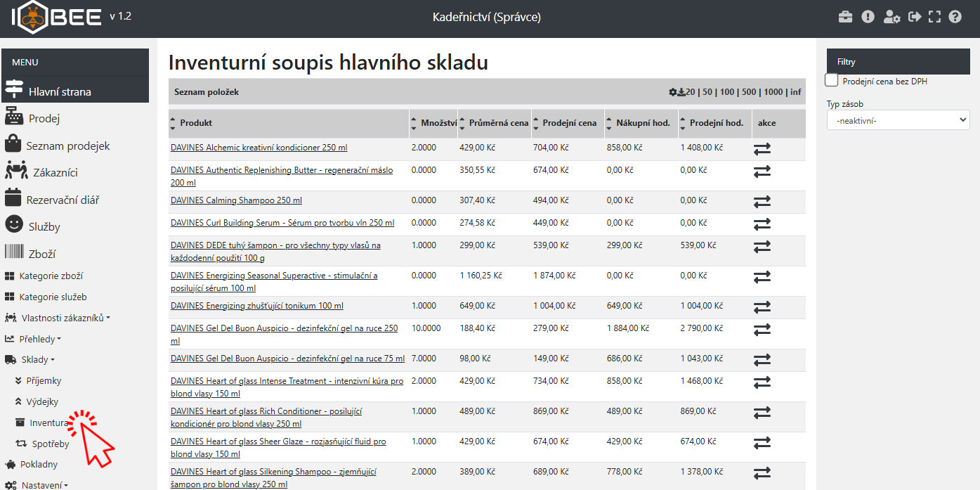Viewport: 980px width, 490px height.
Task: Sort table by Nákupní hod. column
Action: click(x=641, y=123)
